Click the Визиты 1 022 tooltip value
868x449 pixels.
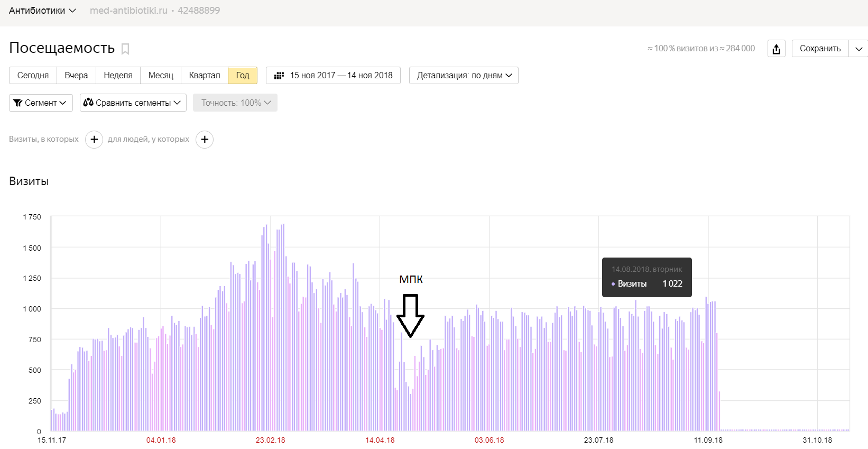click(647, 284)
